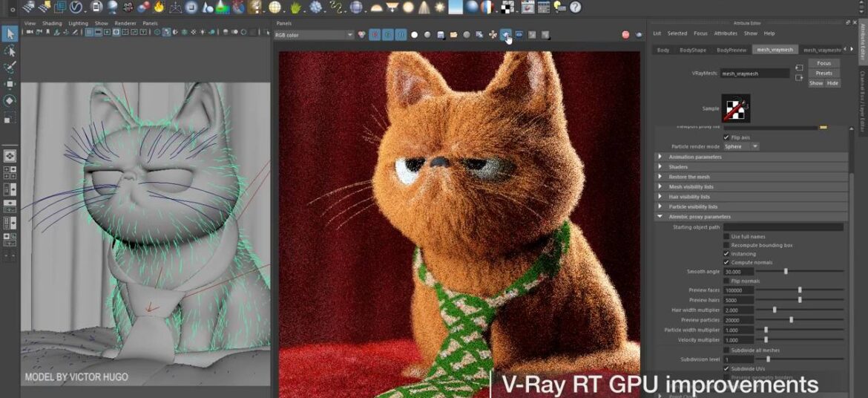Open the Attributes menu in Attribute Editor
The image size is (868, 398).
click(725, 33)
